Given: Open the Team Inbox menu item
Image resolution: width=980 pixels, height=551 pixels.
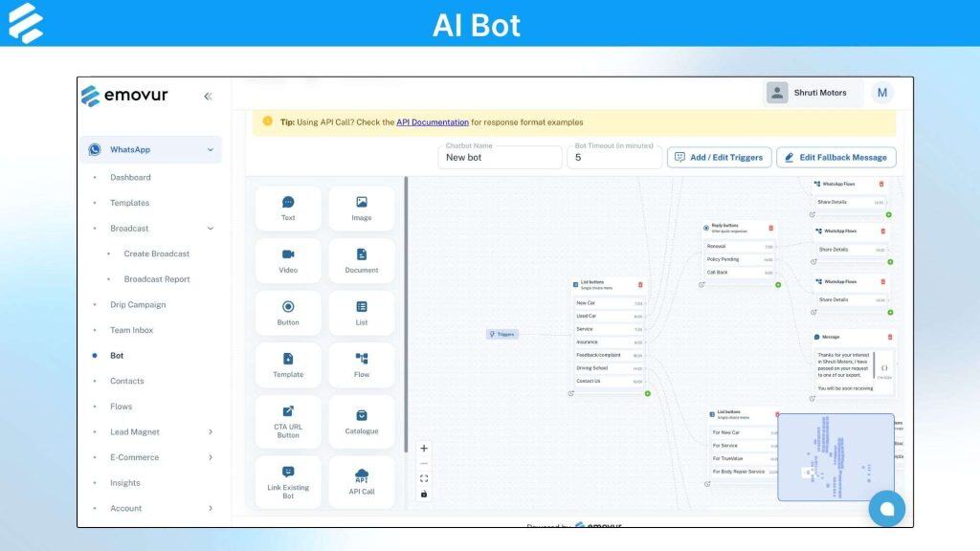Looking at the screenshot, I should click(x=131, y=330).
